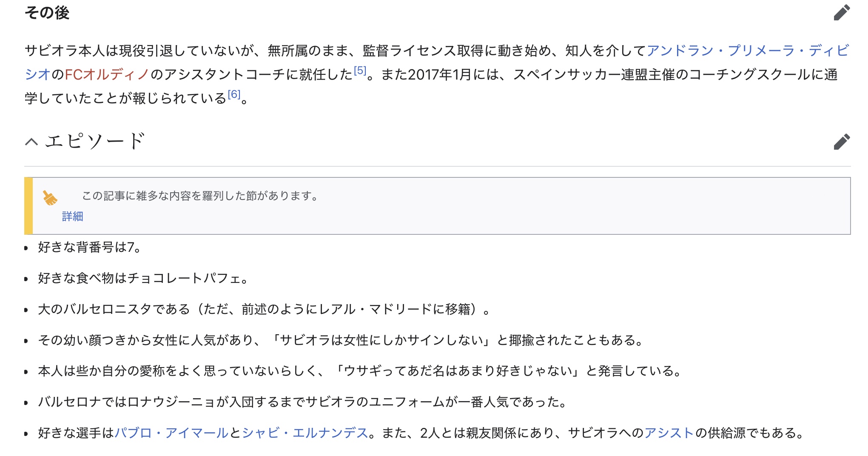The height and width of the screenshot is (456, 868).
Task: Click the bullet mentioning ロナウジーニョ
Action: point(302,402)
